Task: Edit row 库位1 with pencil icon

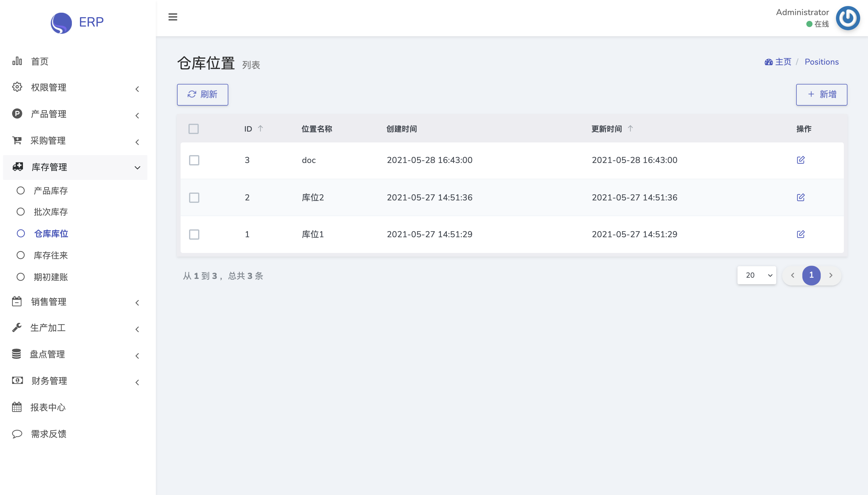Action: click(x=801, y=234)
